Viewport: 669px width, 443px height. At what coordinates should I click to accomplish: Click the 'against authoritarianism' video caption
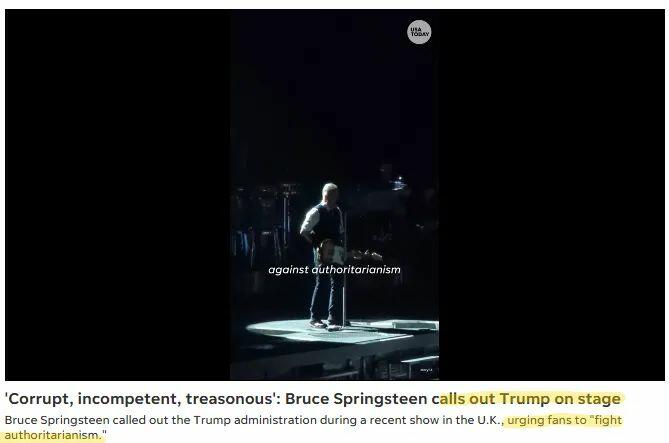pyautogui.click(x=334, y=270)
